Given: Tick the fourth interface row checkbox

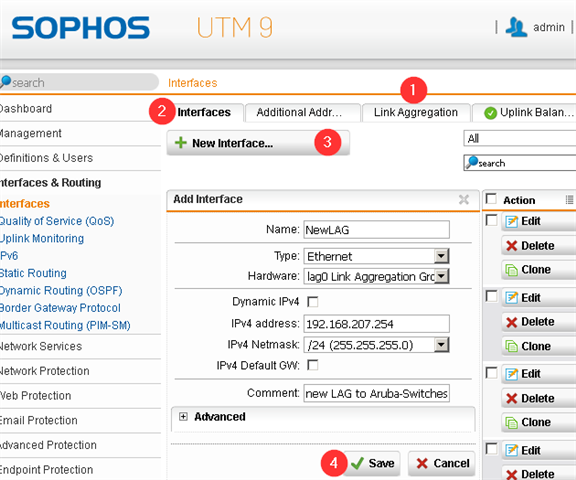Looking at the screenshot, I should pyautogui.click(x=491, y=448).
